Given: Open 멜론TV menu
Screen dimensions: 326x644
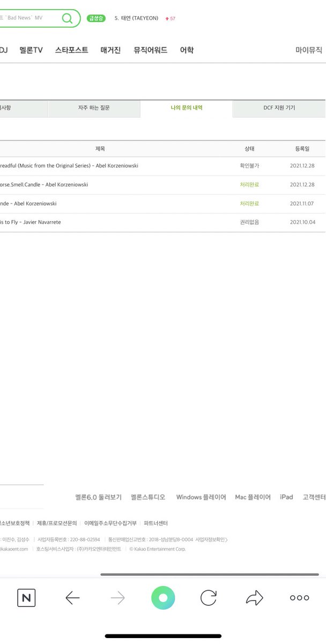Looking at the screenshot, I should point(31,50).
